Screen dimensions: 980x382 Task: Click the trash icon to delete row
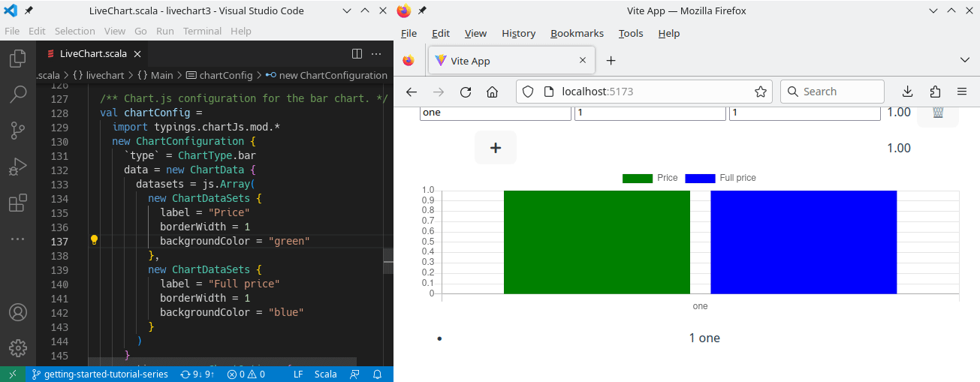click(x=938, y=113)
